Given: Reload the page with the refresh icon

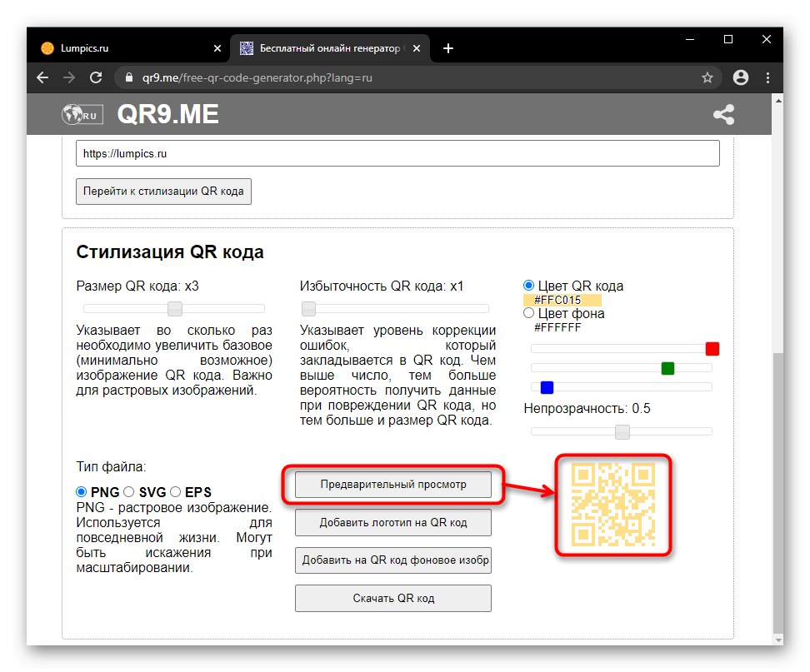Looking at the screenshot, I should pyautogui.click(x=96, y=78).
